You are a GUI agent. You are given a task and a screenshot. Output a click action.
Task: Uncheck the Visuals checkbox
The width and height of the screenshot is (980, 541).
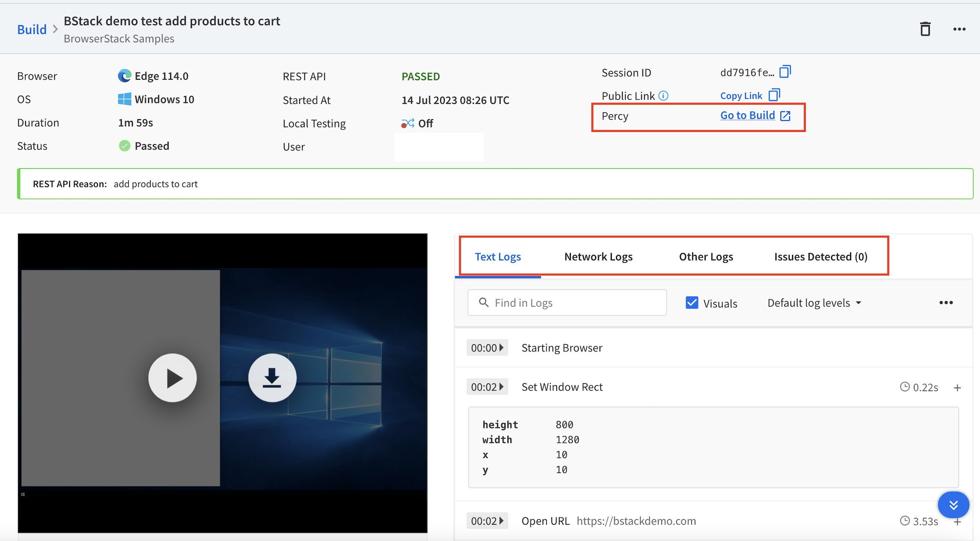(x=692, y=303)
